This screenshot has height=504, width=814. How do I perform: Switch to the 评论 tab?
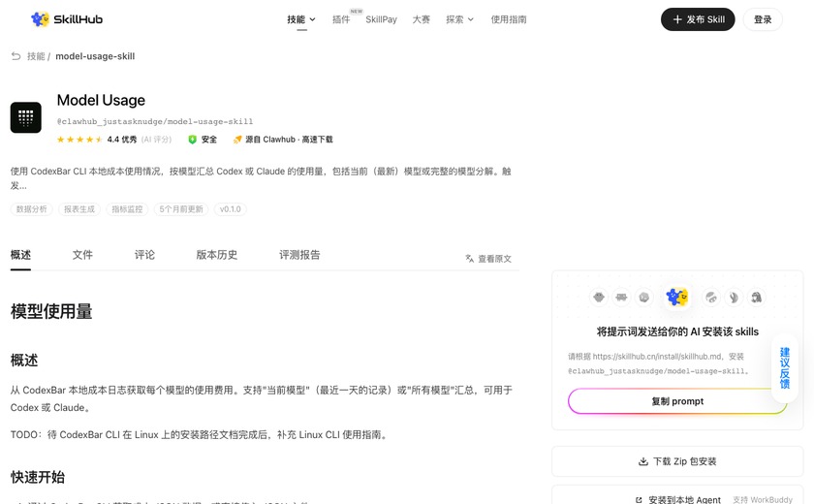click(144, 255)
